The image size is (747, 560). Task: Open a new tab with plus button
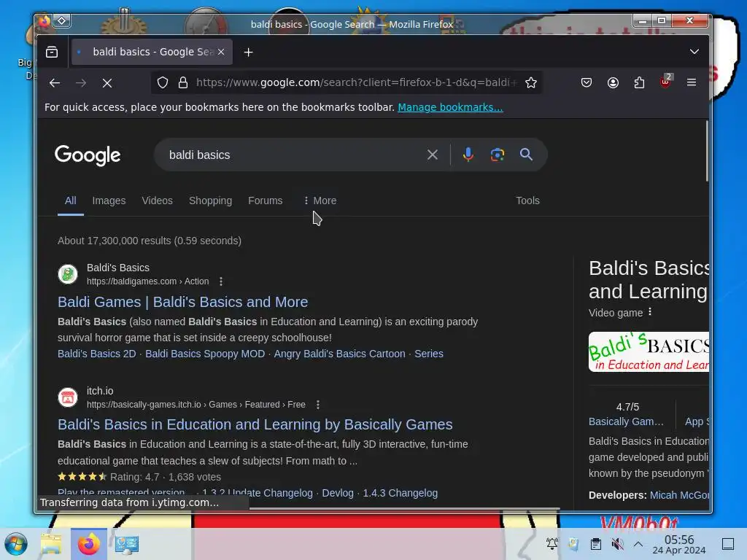pos(248,52)
